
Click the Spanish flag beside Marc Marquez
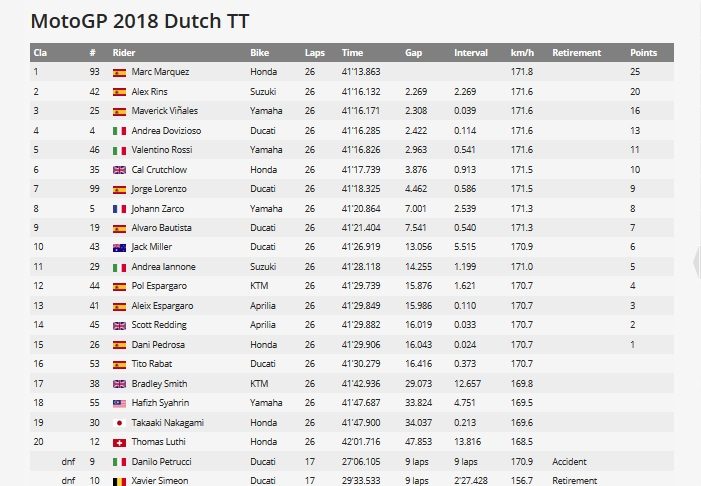[x=119, y=72]
